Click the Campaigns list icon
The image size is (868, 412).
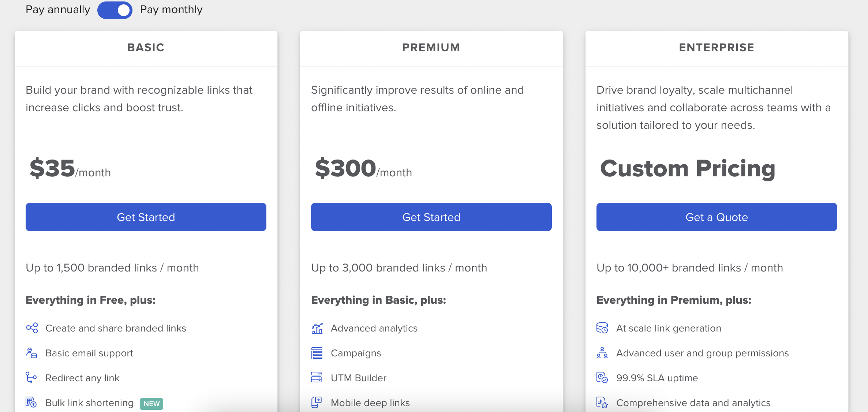[317, 353]
